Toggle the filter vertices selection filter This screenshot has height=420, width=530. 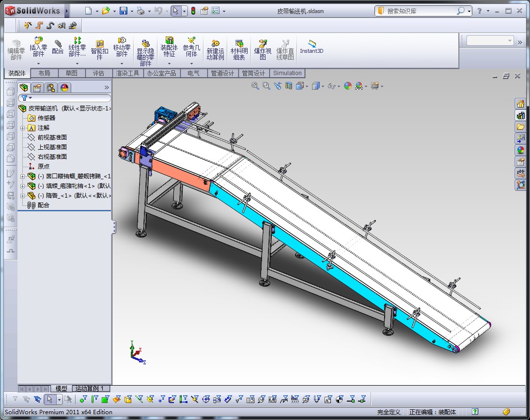83,399
